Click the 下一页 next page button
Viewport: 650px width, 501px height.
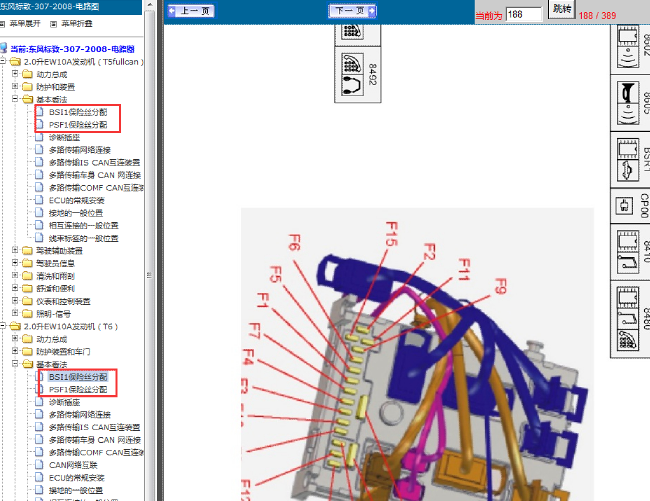(x=352, y=11)
